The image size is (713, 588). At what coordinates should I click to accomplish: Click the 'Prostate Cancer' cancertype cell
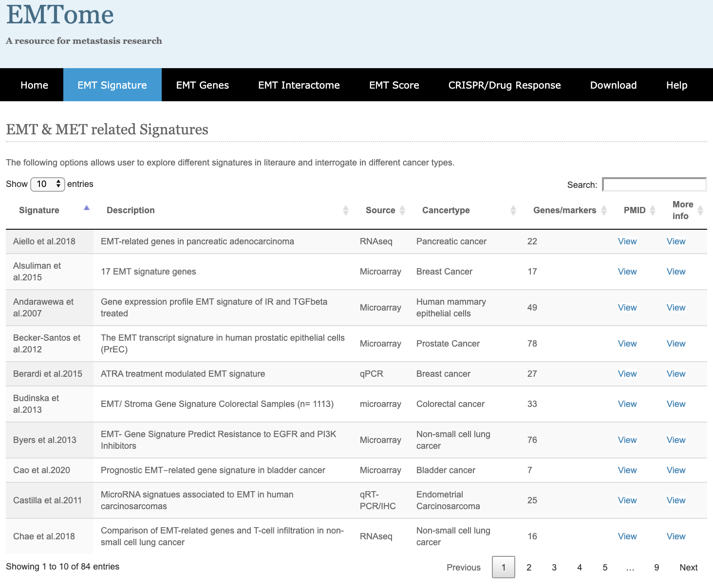click(x=448, y=344)
